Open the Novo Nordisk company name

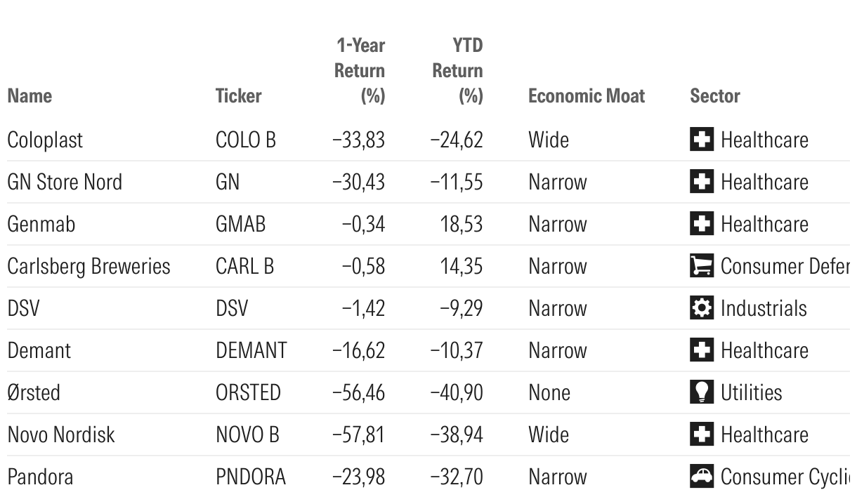click(x=61, y=435)
